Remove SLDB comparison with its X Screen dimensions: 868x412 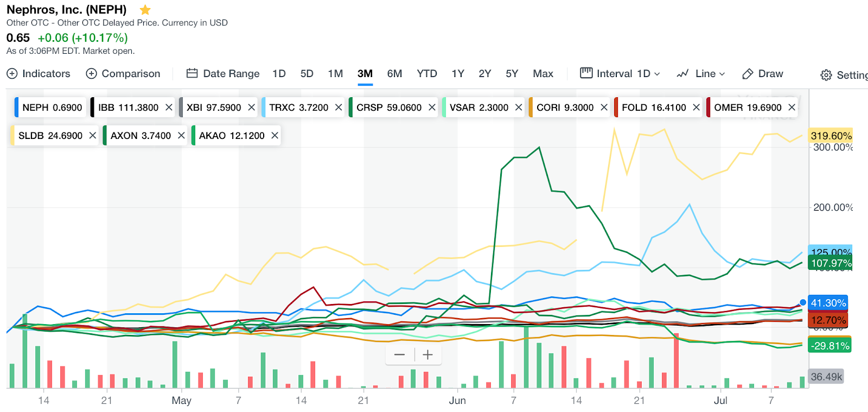tap(93, 135)
